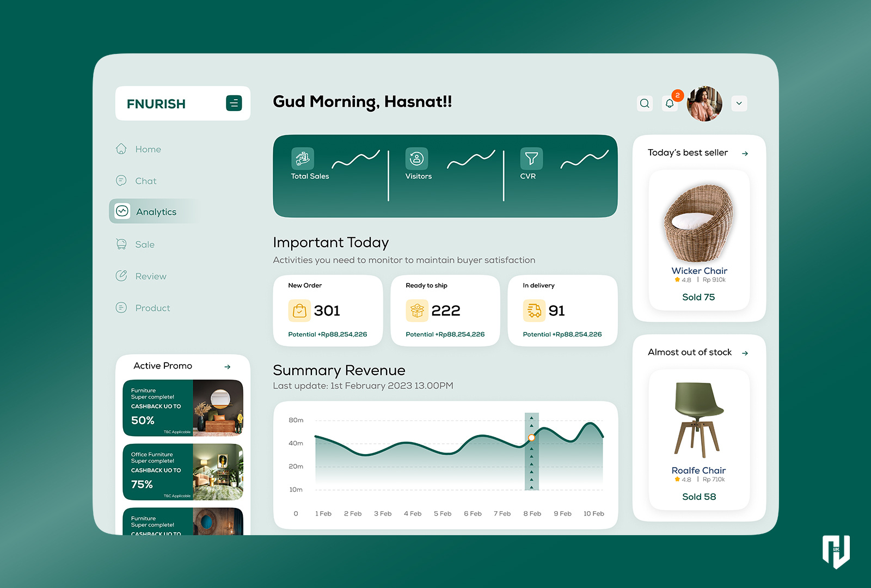Screen dimensions: 871x588
Task: Switch to the Analytics menu item
Action: pos(156,211)
